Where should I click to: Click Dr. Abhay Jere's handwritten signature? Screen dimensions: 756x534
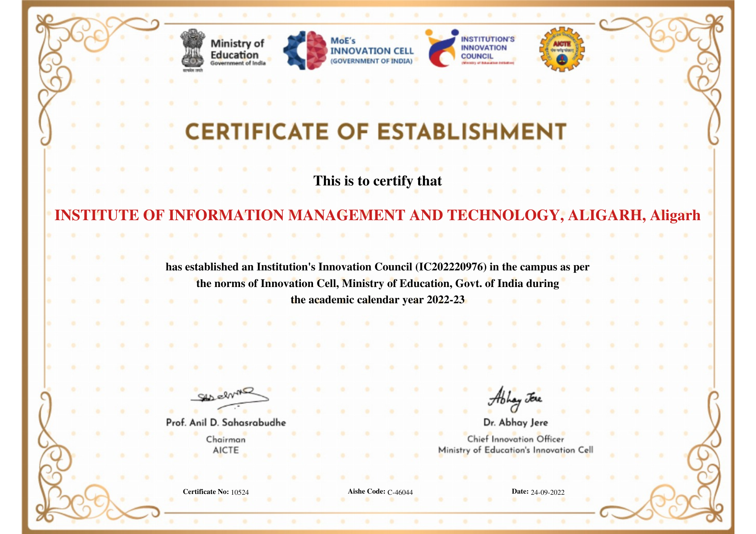(515, 399)
